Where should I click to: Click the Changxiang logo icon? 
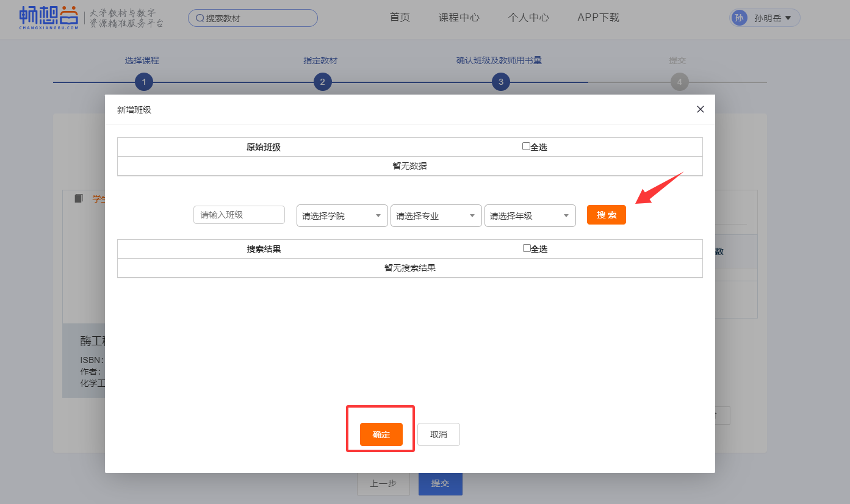point(49,18)
